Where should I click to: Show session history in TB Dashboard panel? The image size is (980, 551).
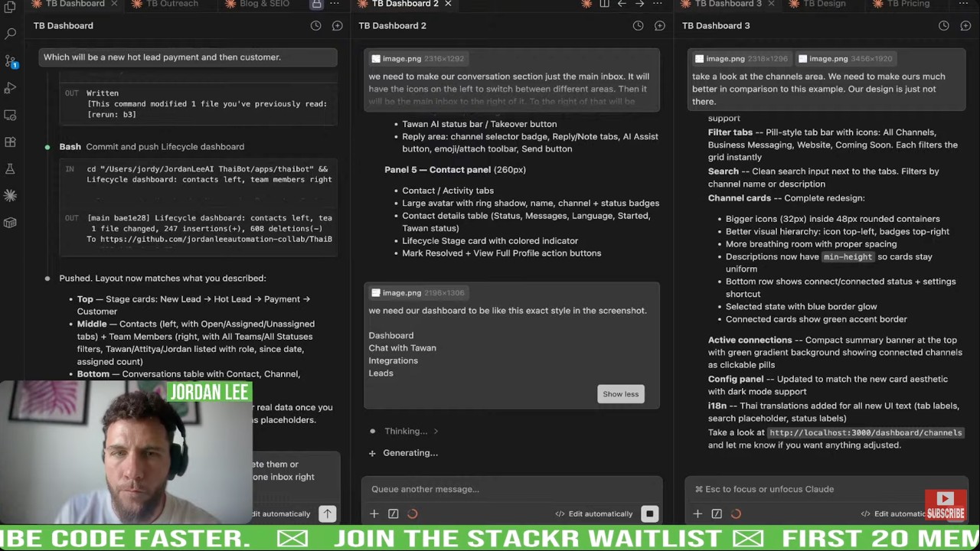tap(315, 25)
